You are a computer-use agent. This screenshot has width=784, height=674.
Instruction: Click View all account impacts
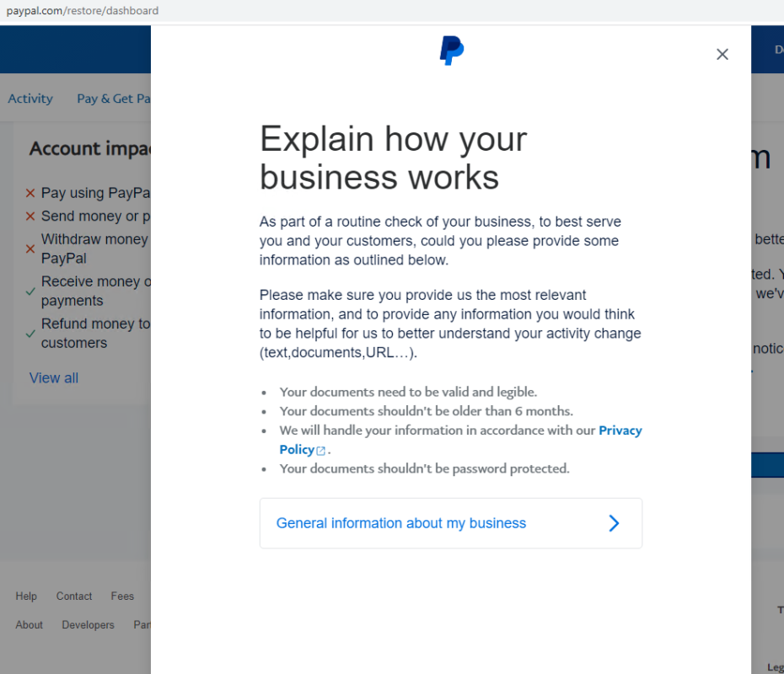(53, 377)
